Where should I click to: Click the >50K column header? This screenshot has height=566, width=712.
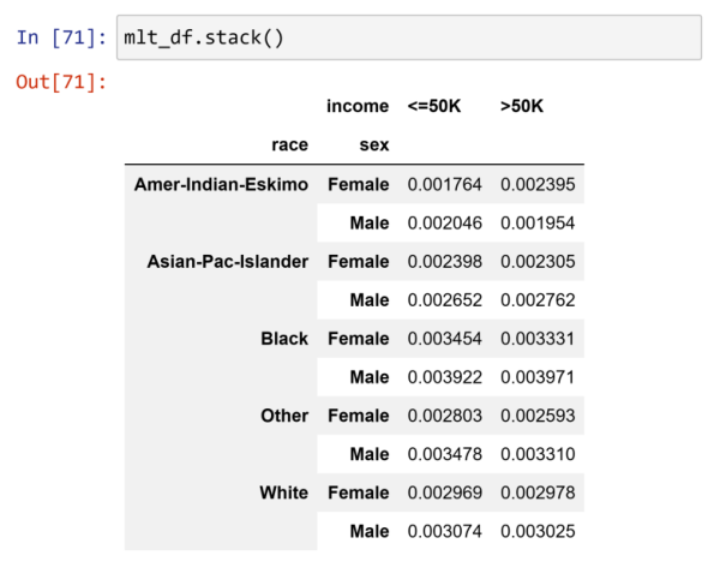(x=521, y=106)
